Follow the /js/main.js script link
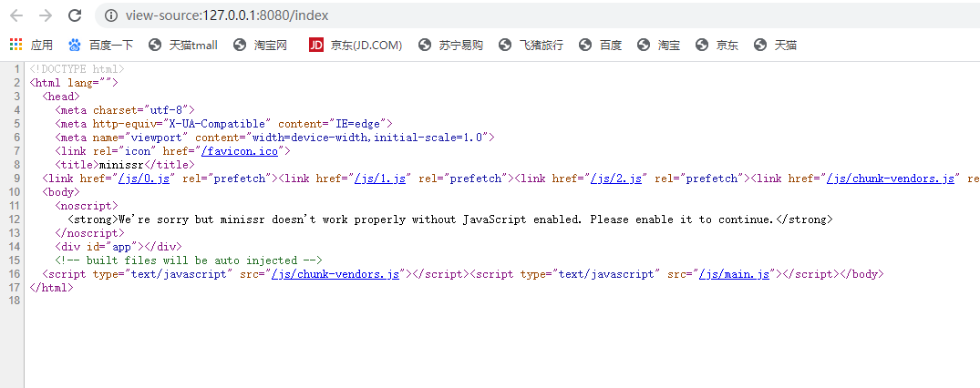Viewport: 980px width, 388px height. point(735,274)
